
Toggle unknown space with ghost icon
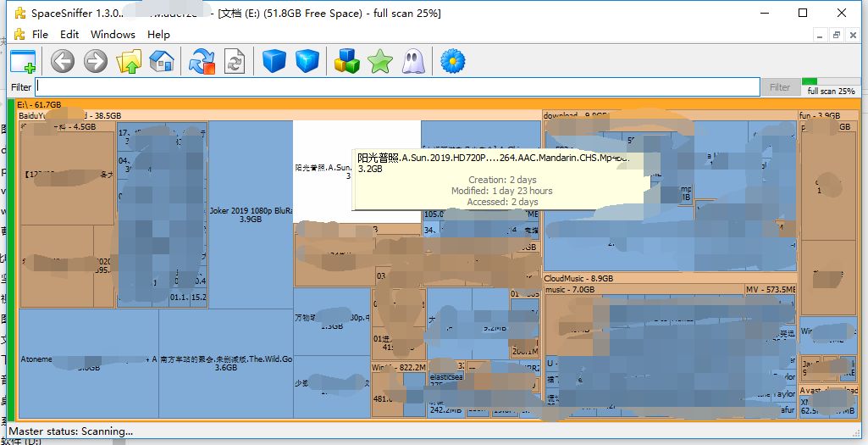click(x=413, y=61)
